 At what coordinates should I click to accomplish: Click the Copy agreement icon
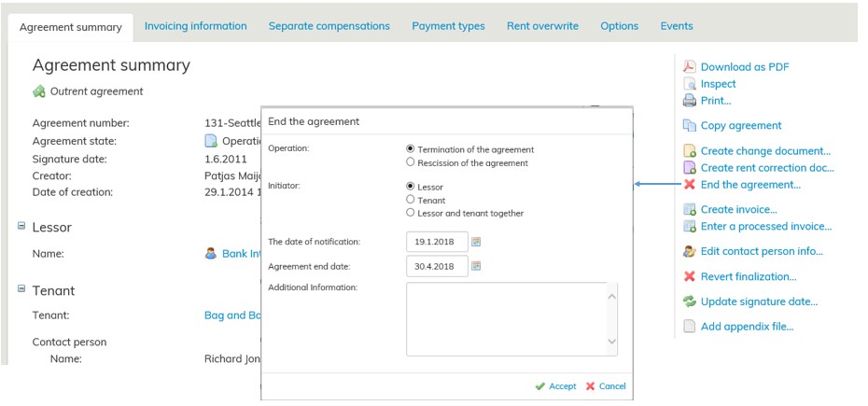pos(689,125)
